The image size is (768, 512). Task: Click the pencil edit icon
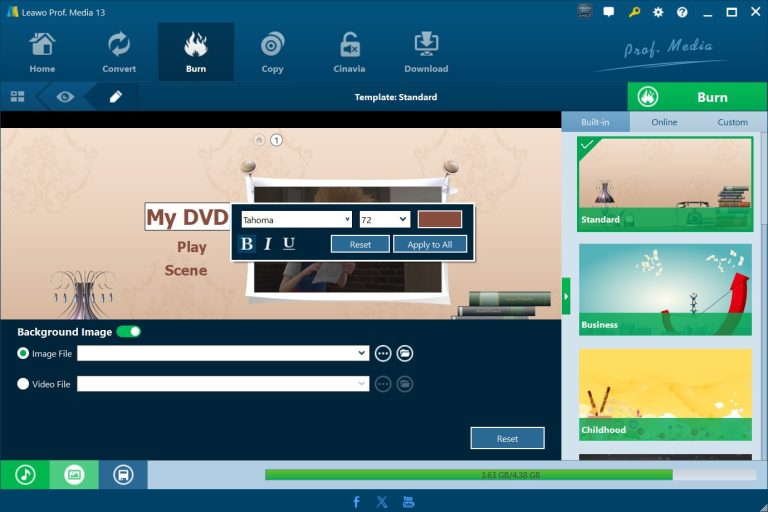click(116, 97)
